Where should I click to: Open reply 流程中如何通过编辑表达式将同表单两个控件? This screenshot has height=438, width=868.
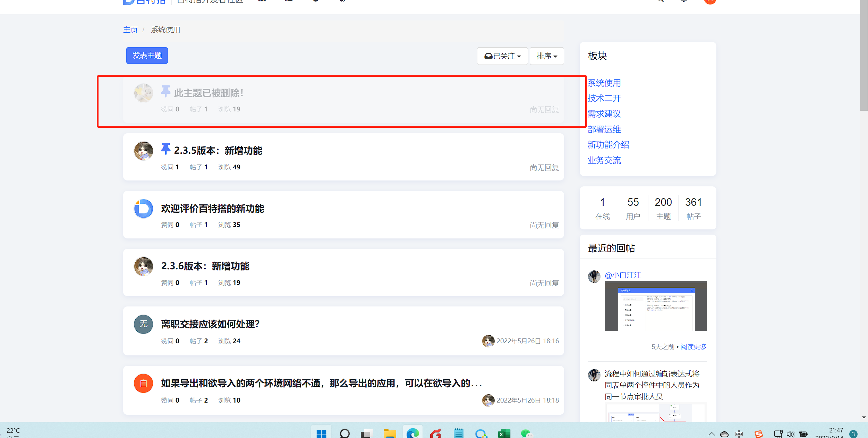[652, 385]
